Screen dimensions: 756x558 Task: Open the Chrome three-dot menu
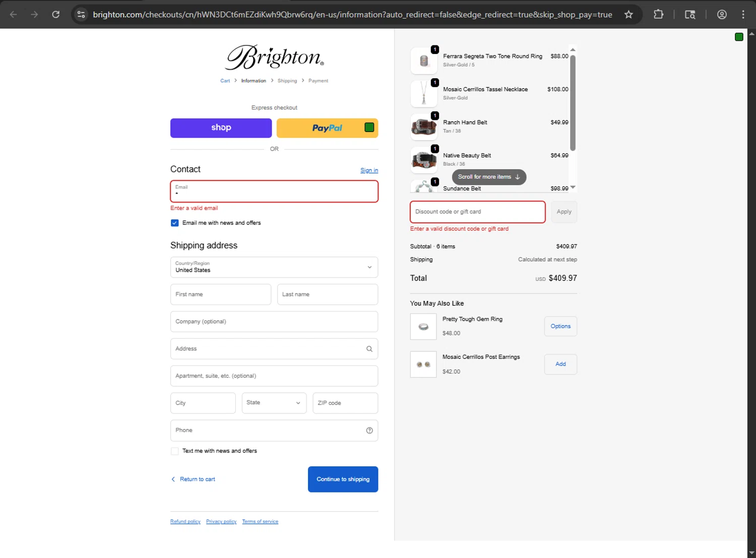pyautogui.click(x=743, y=15)
